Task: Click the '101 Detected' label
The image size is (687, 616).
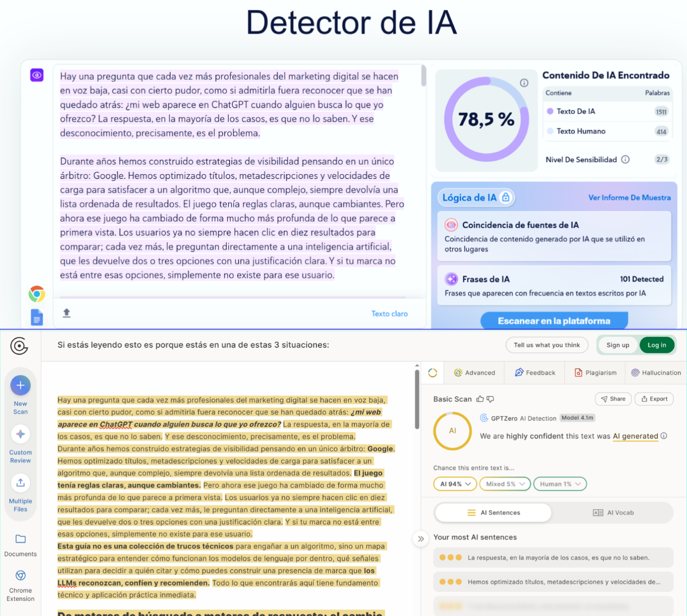Action: pos(642,279)
